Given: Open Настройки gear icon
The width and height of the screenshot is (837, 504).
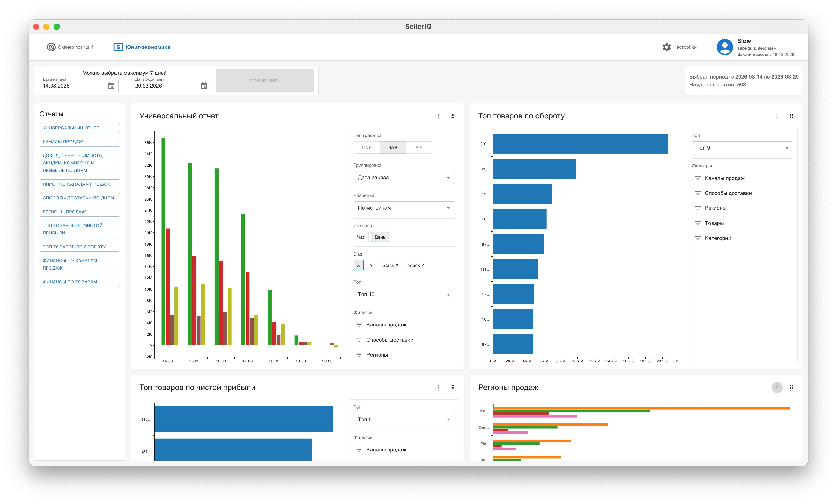Looking at the screenshot, I should click(666, 47).
